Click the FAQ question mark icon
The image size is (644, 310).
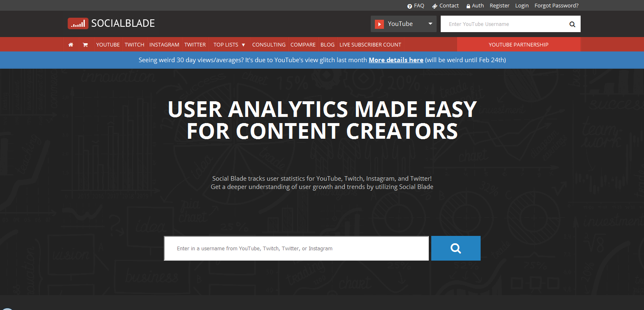point(409,6)
